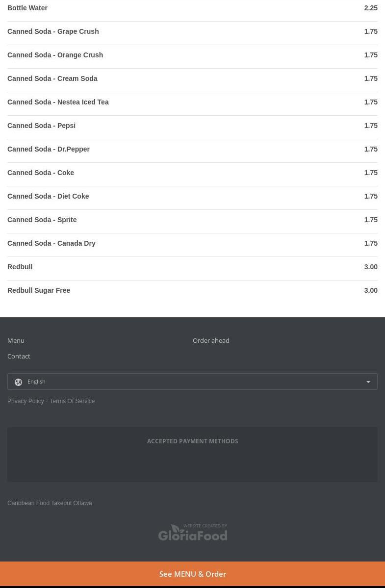Open the Privacy Policy link
Screen dimensions: 385x588
click(26, 401)
